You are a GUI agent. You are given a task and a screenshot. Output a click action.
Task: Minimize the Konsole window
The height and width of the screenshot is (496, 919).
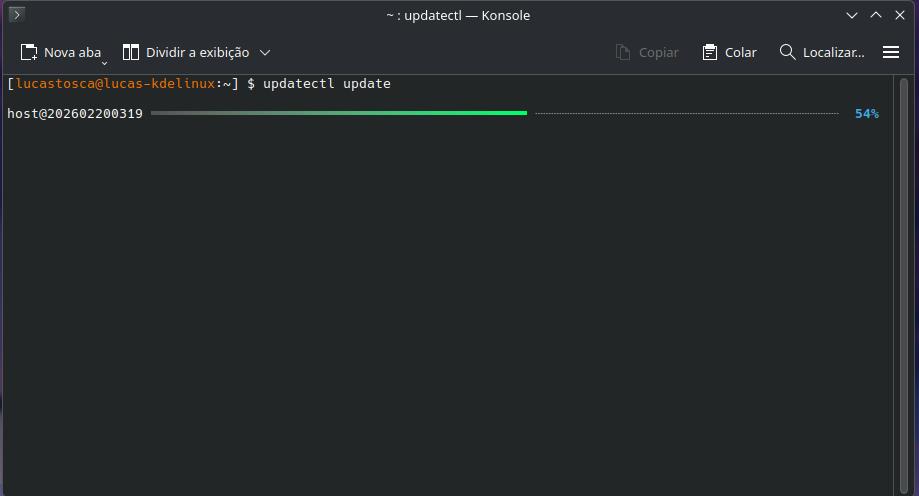pyautogui.click(x=852, y=15)
